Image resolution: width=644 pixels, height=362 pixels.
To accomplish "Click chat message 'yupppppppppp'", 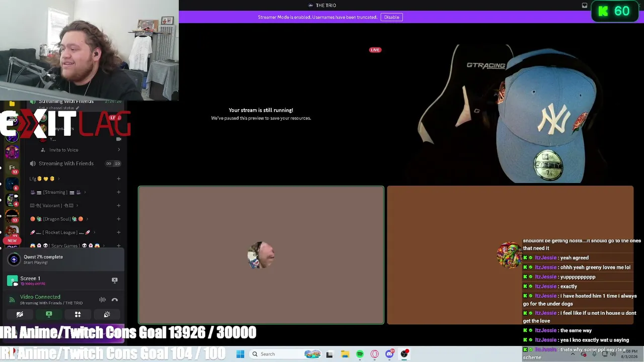I will tap(578, 277).
